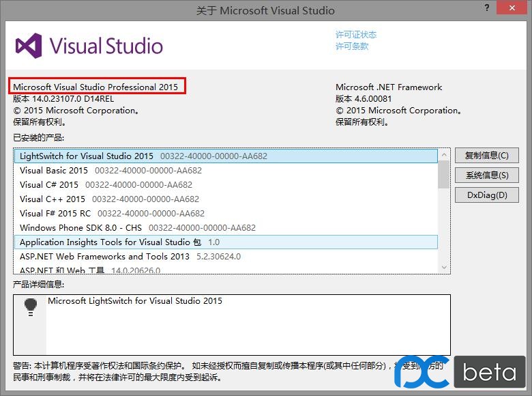Select the Visual C++ 2015 row

226,199
